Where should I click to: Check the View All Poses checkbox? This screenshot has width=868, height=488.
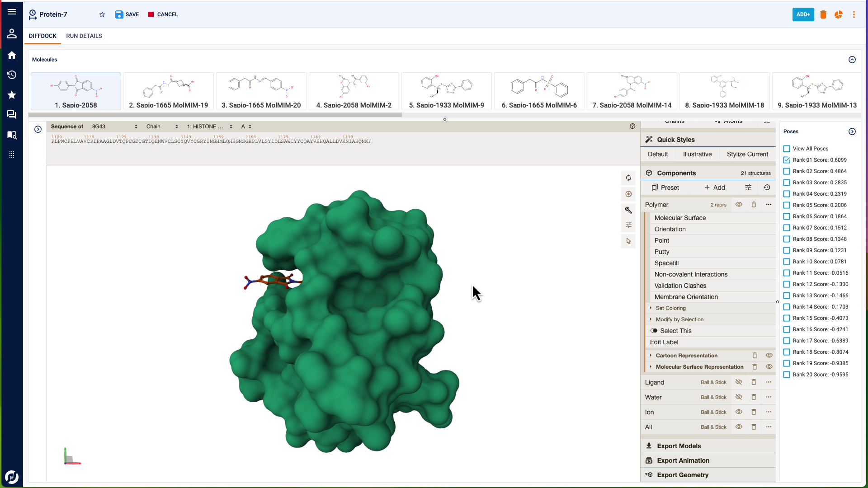[x=787, y=149]
